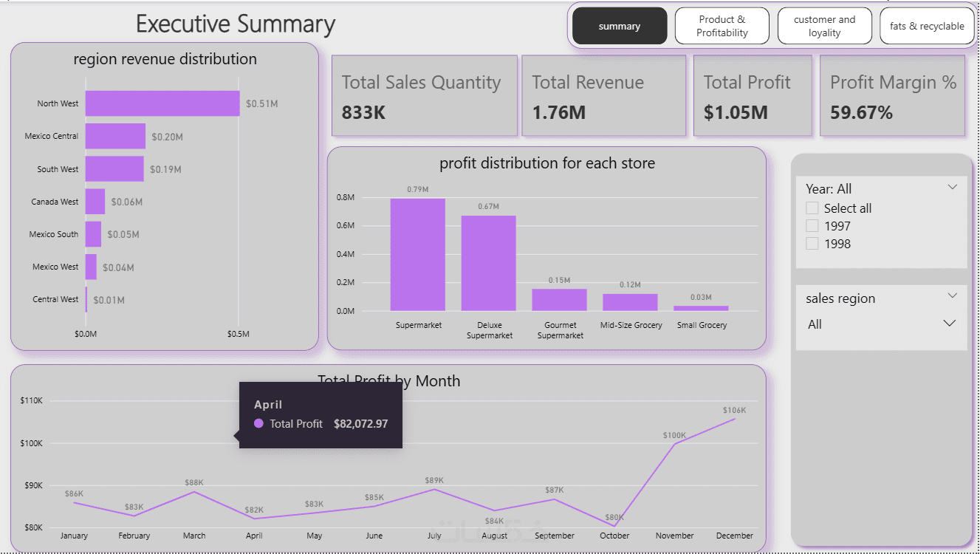The height and width of the screenshot is (554, 980).
Task: Select the South West revenue bar
Action: point(114,168)
